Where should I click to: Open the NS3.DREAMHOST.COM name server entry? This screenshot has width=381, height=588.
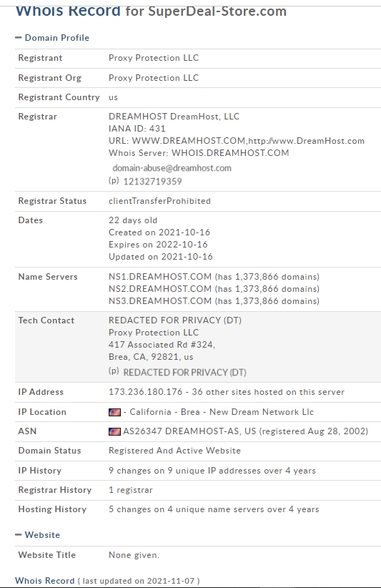[x=160, y=300]
